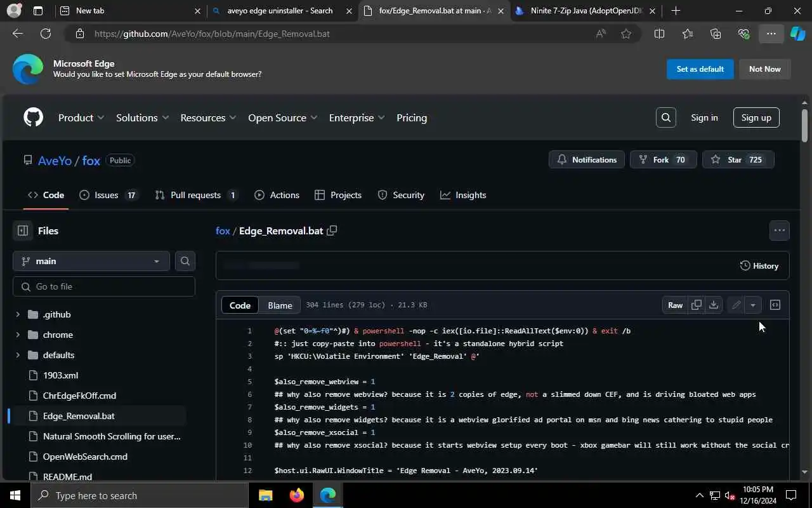Open the file search magnifier in Files panel
The image size is (812, 508).
[185, 261]
